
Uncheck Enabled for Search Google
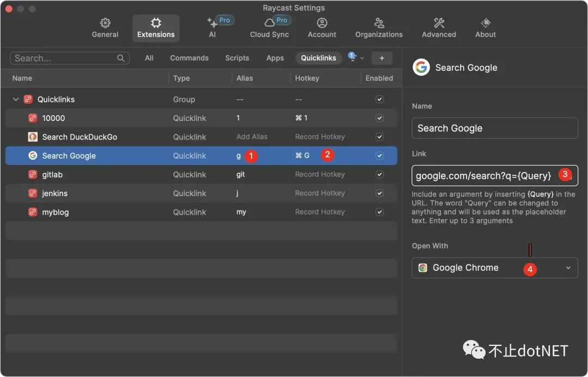379,156
